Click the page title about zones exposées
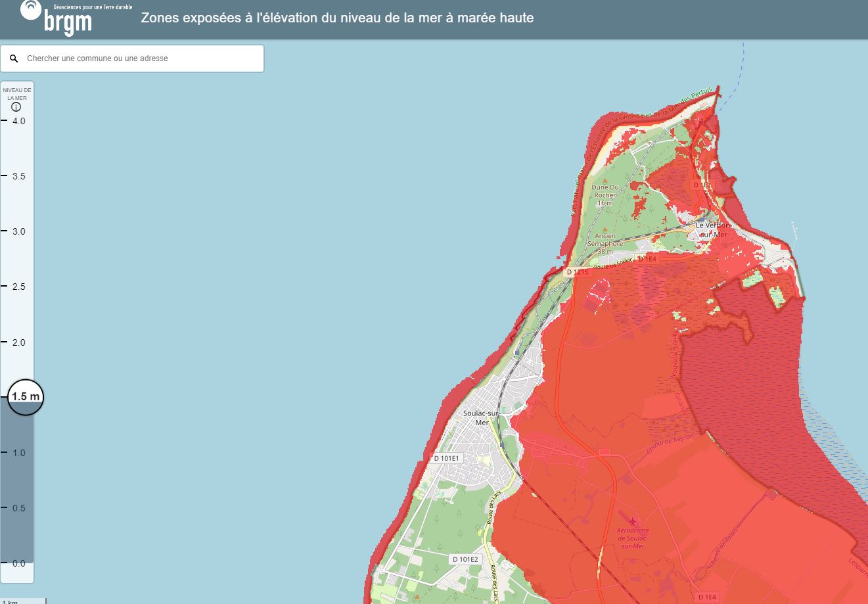The height and width of the screenshot is (604, 868). [337, 18]
